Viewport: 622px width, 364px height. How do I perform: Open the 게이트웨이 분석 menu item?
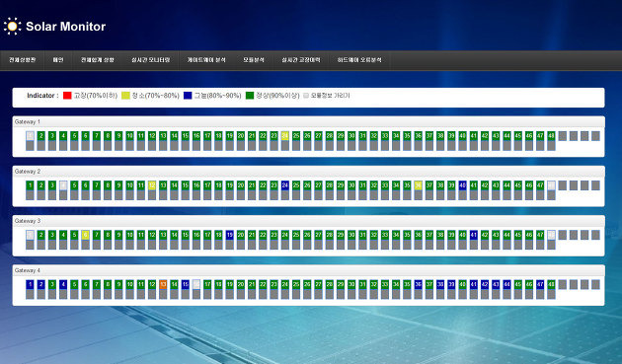[206, 60]
